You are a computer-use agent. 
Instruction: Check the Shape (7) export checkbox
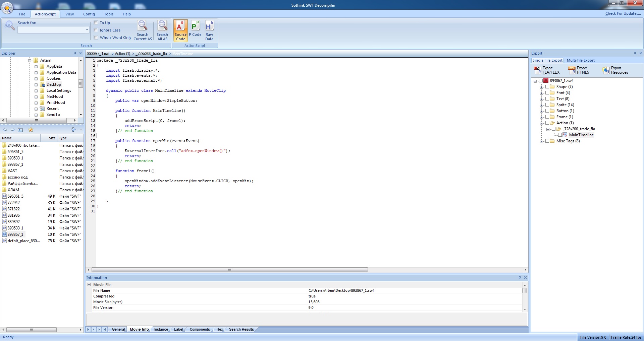[x=547, y=87]
